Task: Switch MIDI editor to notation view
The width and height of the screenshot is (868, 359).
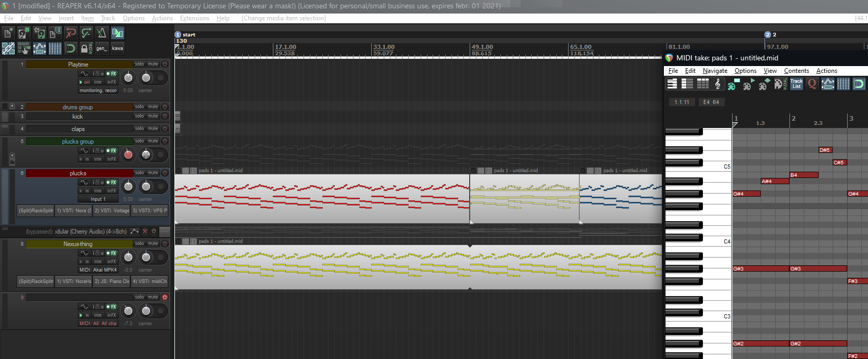Action: pyautogui.click(x=718, y=84)
